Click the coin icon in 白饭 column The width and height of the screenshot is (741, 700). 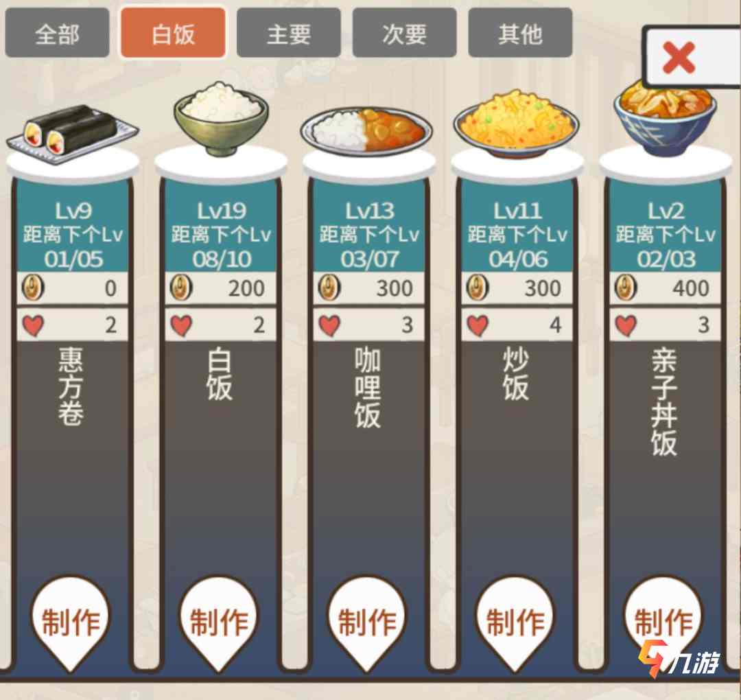click(181, 288)
